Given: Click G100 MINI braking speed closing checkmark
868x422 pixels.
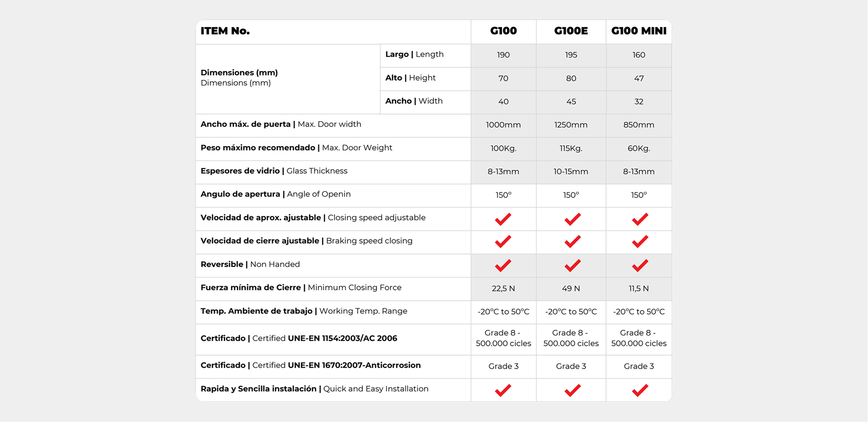Looking at the screenshot, I should tap(640, 242).
